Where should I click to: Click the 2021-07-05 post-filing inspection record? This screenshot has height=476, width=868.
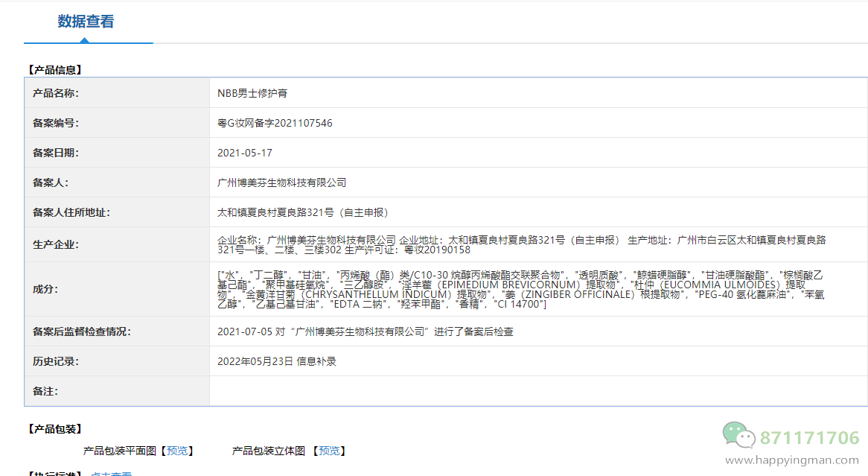click(x=365, y=331)
